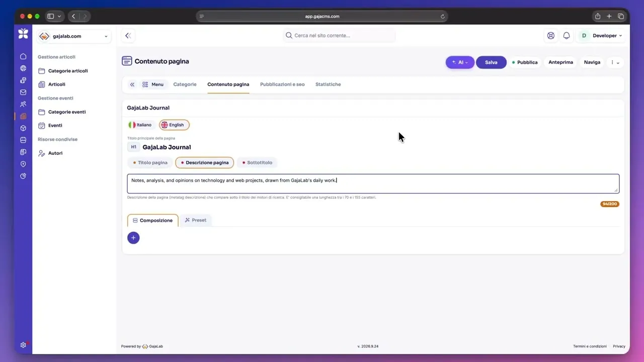Switch to the Categorie tab
Screen dimensions: 644x362
pyautogui.click(x=185, y=84)
